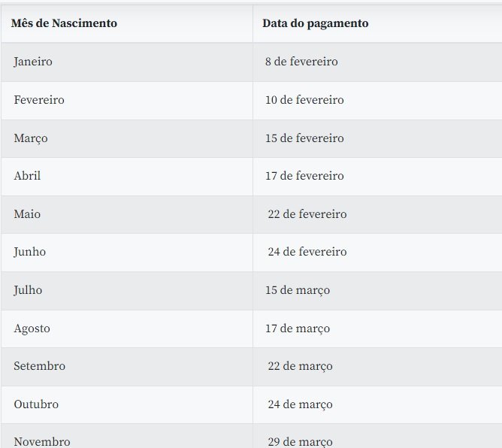Click the Outubro month cell
Screen dimensions: 502x448
pos(36,404)
